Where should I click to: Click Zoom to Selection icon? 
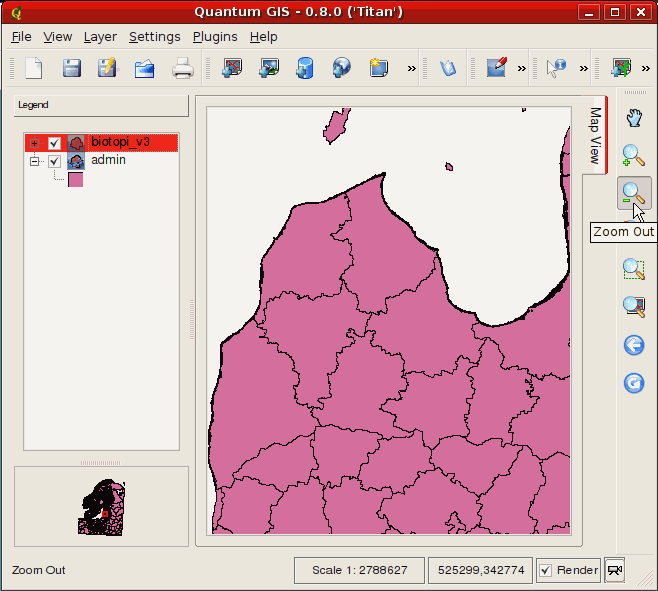click(x=634, y=269)
